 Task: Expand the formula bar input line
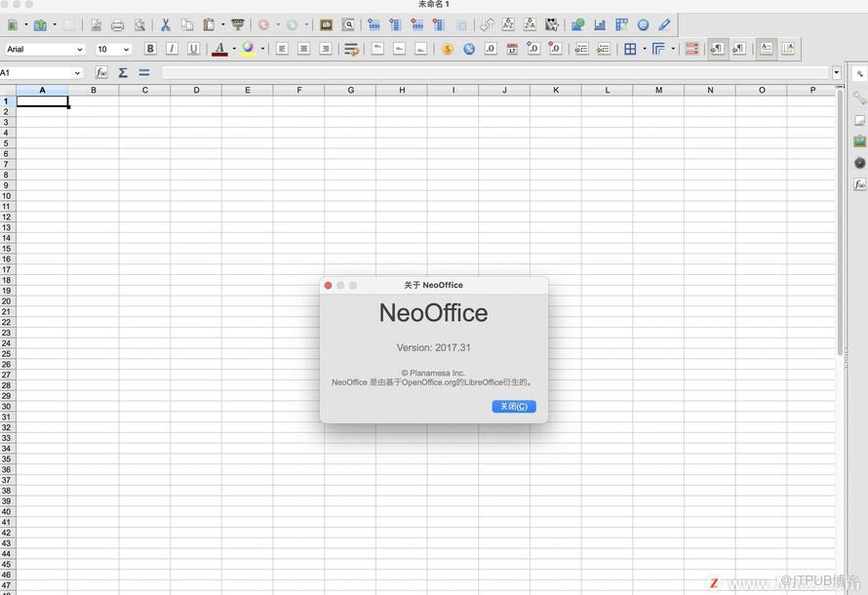(x=837, y=72)
